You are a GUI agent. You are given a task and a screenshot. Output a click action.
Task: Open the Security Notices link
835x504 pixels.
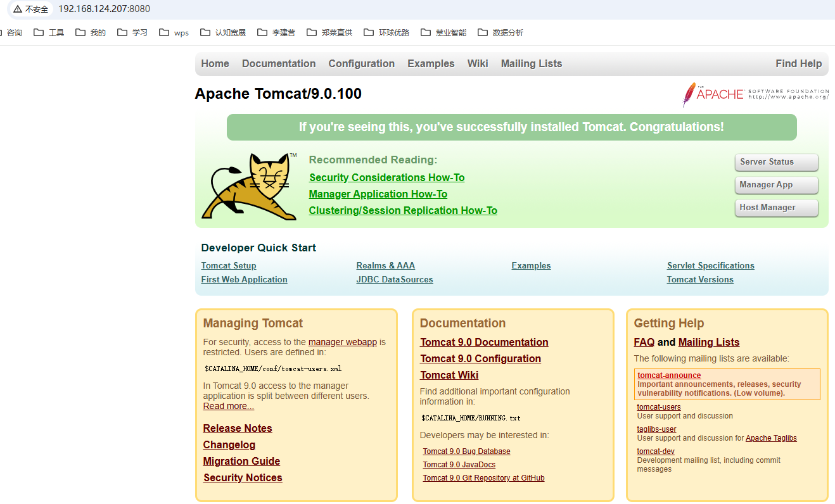coord(243,477)
